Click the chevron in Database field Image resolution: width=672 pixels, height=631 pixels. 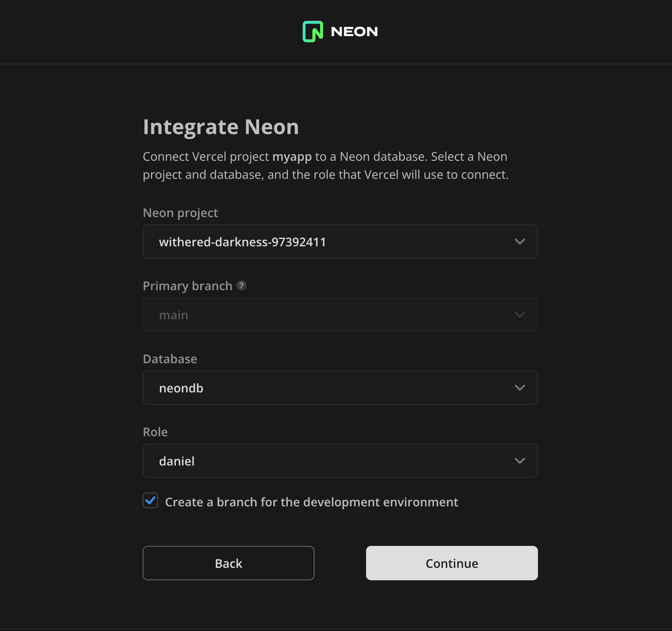520,388
